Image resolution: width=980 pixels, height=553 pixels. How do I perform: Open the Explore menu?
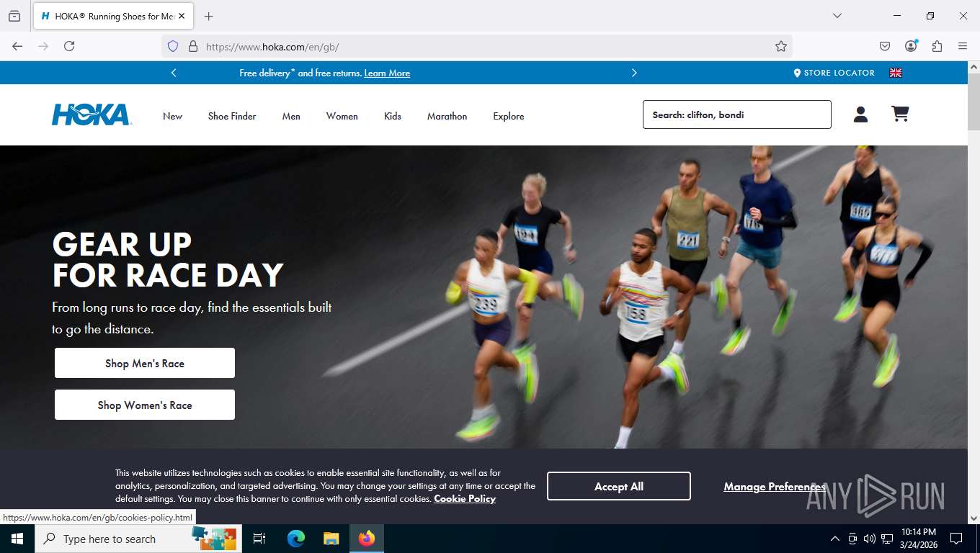(509, 116)
